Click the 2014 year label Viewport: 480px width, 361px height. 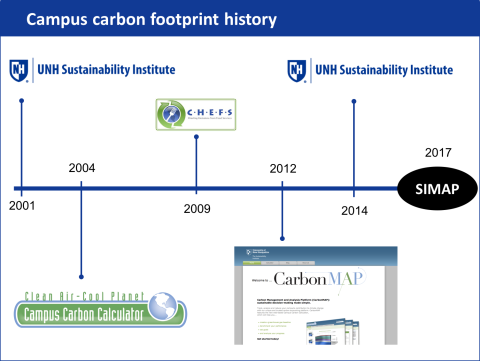[354, 211]
